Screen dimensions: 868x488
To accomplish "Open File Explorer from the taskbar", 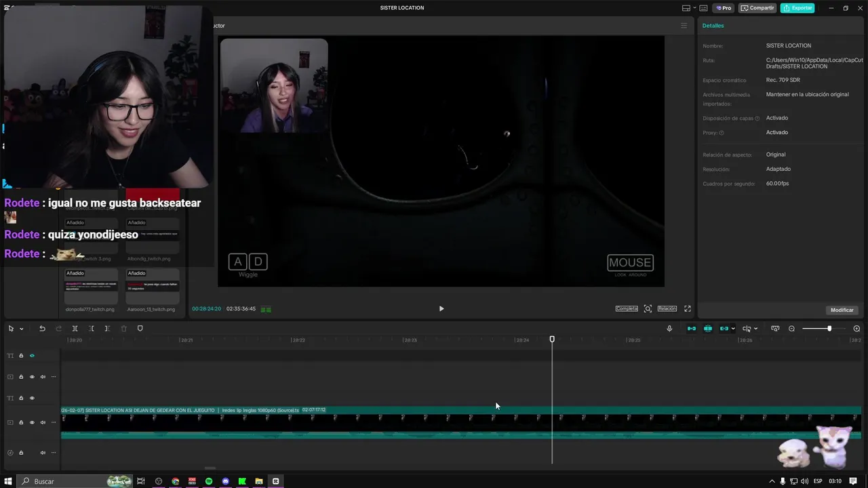I will pos(259,481).
